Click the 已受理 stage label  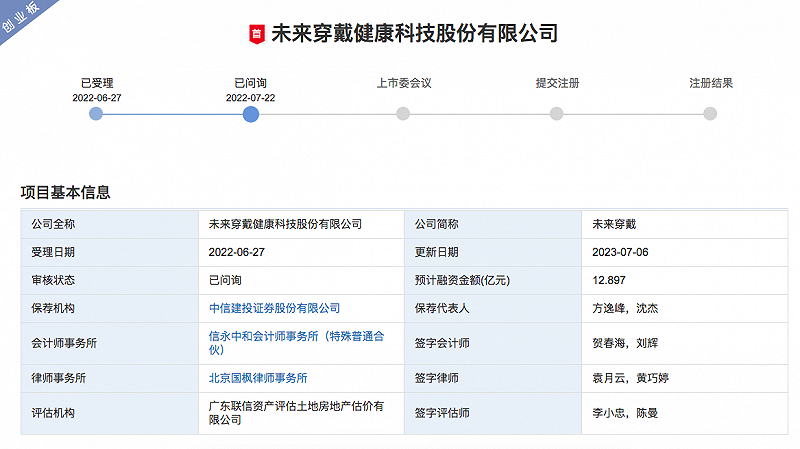point(97,83)
